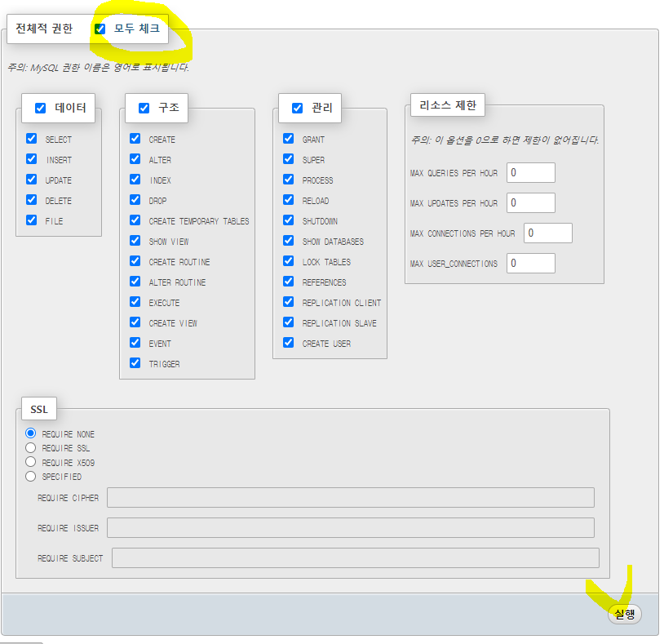The height and width of the screenshot is (644, 664).
Task: Uncheck the INSERT privilege
Action: point(31,158)
